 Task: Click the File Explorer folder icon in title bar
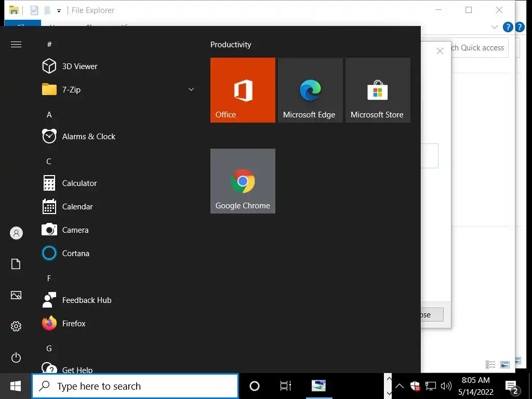pyautogui.click(x=14, y=10)
